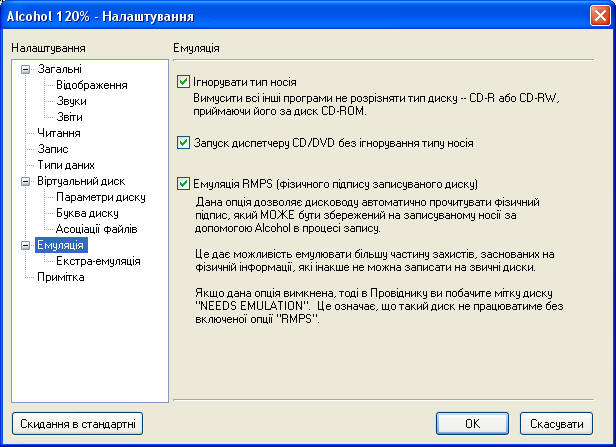
Task: Uncheck Запуск диспетчеру CD/DVD option
Action: (x=182, y=143)
